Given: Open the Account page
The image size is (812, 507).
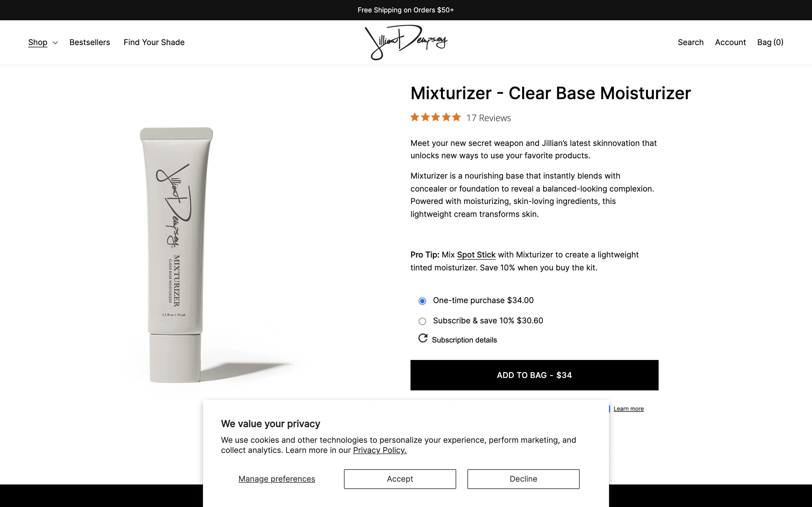Looking at the screenshot, I should [730, 42].
